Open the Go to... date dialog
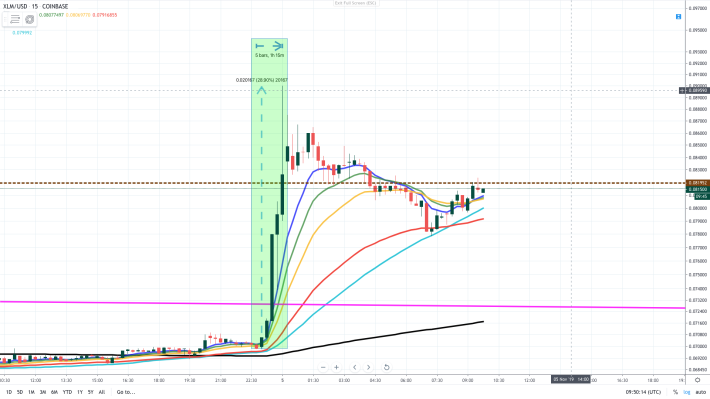Screen dimensions: 710x399 click(x=126, y=392)
